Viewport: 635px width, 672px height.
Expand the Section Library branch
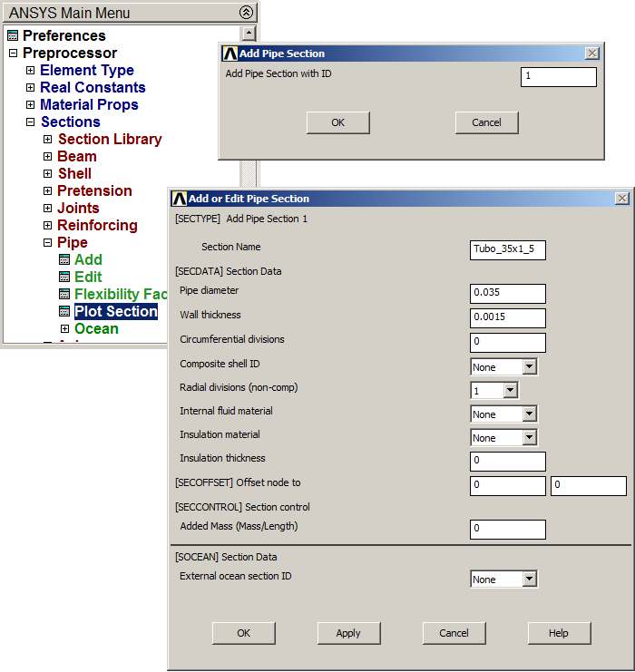(47, 140)
